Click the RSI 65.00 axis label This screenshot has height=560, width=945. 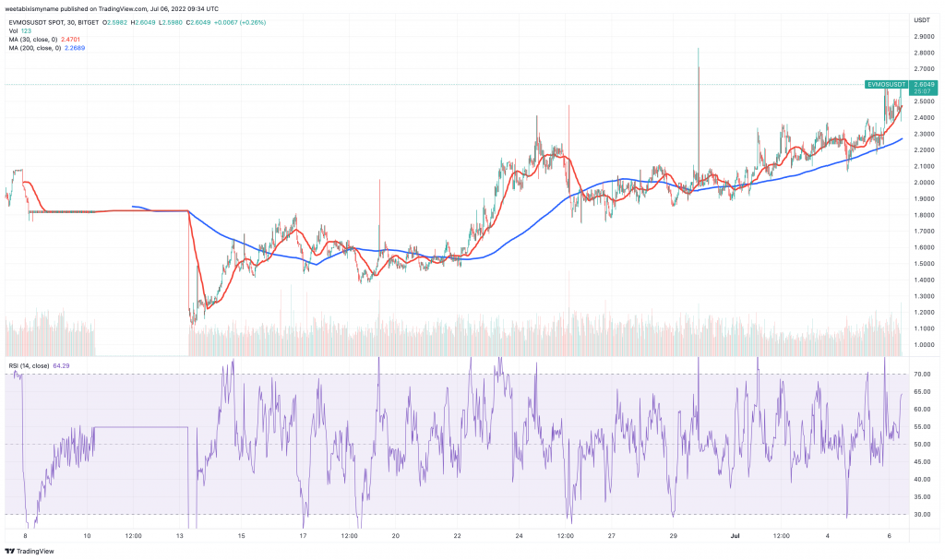922,392
